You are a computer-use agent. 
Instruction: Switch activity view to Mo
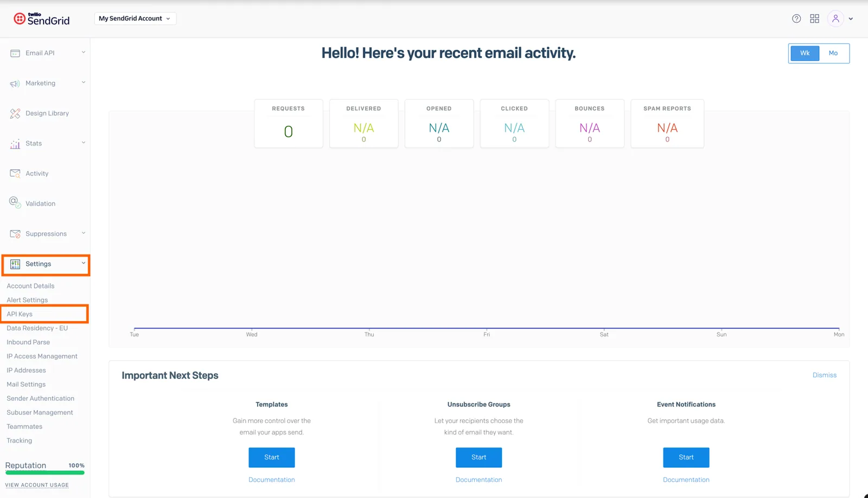(833, 53)
